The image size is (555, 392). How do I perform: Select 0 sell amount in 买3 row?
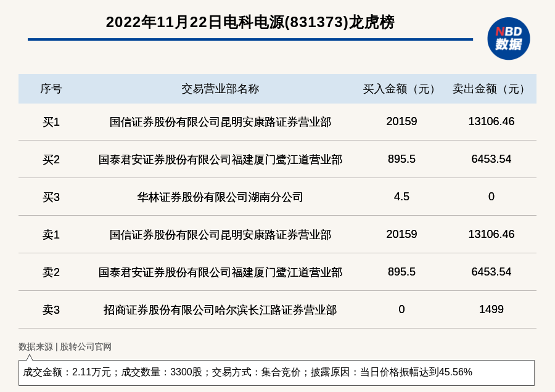491,197
